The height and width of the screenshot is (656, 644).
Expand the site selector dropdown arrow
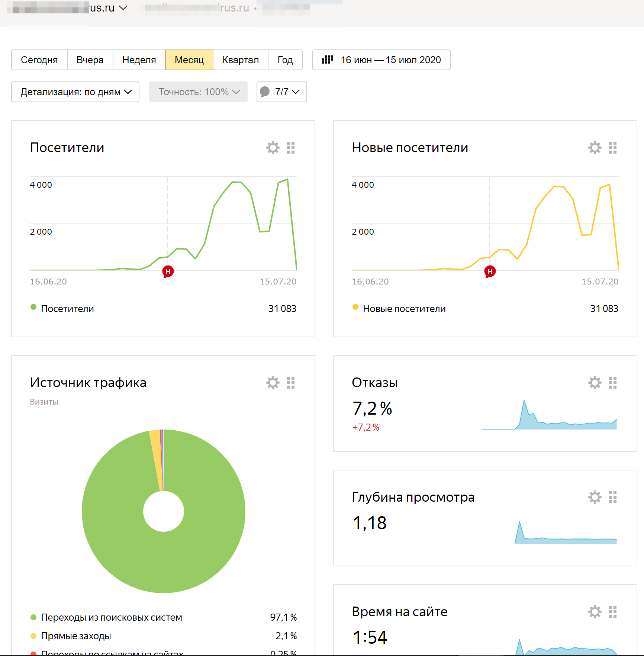click(x=123, y=8)
